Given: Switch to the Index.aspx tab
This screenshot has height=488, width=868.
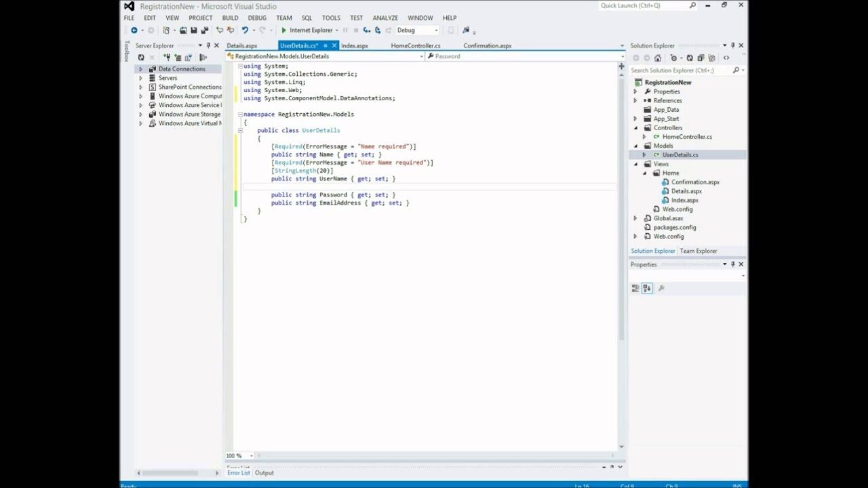Looking at the screenshot, I should pos(355,45).
